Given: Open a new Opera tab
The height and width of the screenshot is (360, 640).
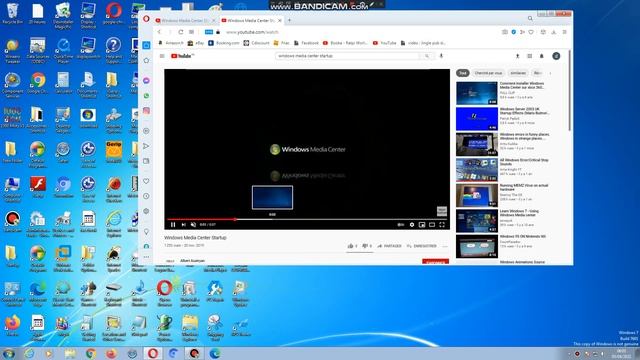Looking at the screenshot, I should [289, 20].
